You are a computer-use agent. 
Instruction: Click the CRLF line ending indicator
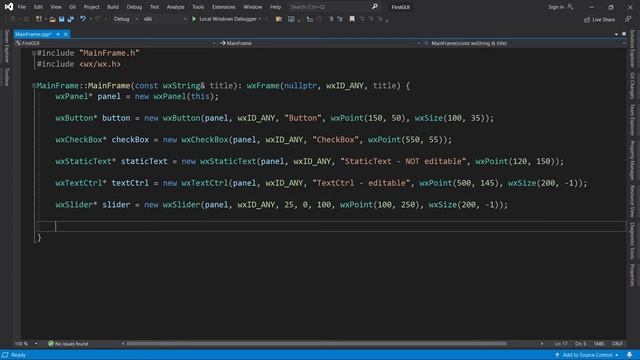(x=617, y=344)
